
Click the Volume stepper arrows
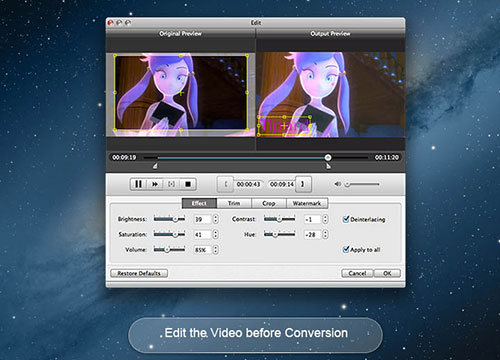[x=216, y=250]
